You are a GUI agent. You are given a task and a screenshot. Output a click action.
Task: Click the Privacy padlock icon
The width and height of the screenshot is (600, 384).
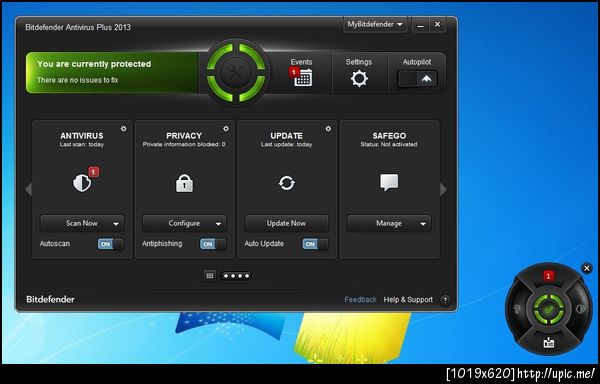coord(184,183)
